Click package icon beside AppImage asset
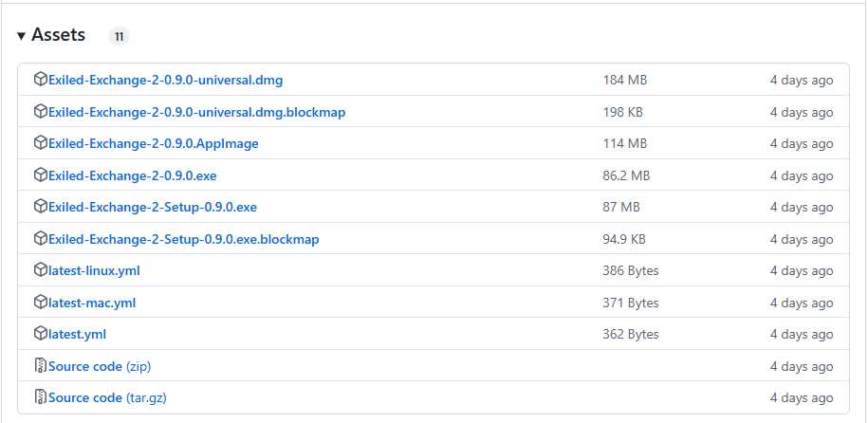Image resolution: width=868 pixels, height=423 pixels. click(x=40, y=143)
